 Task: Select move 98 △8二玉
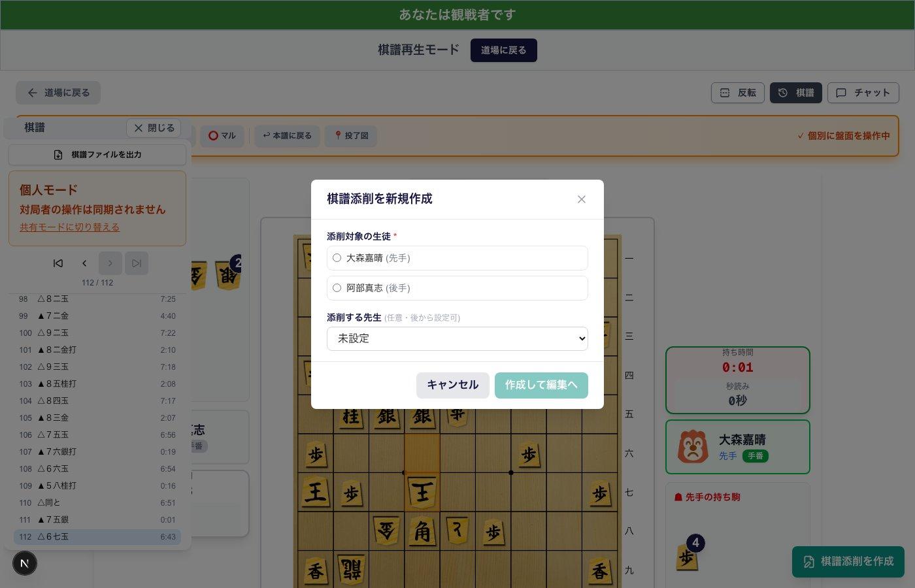(x=97, y=299)
